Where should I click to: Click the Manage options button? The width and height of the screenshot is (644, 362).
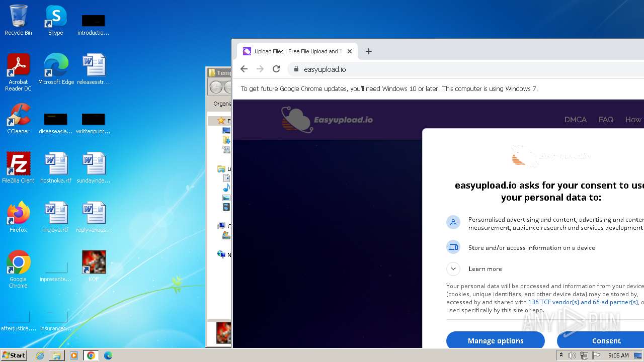(496, 340)
